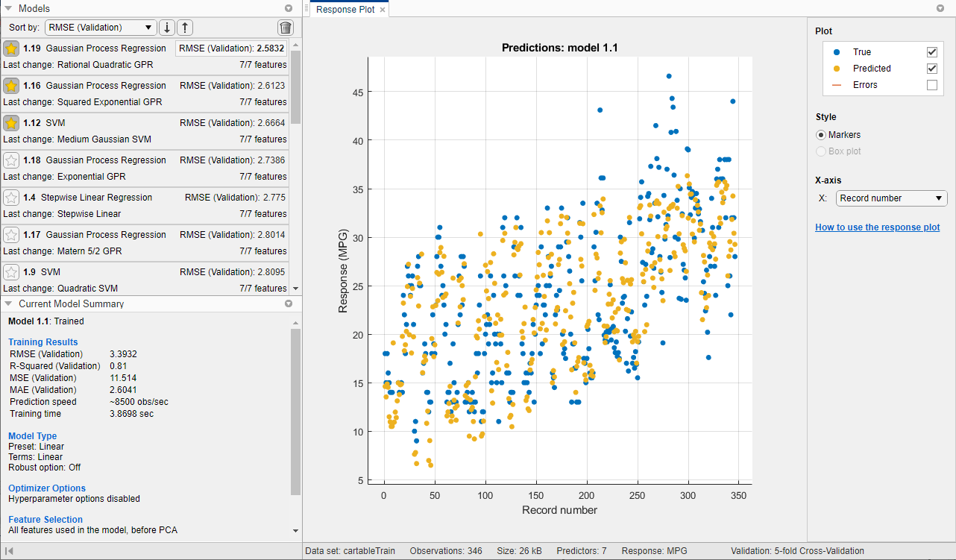Viewport: 956px width, 560px height.
Task: Star model 1.4 Stepwise Linear Regression
Action: point(11,198)
